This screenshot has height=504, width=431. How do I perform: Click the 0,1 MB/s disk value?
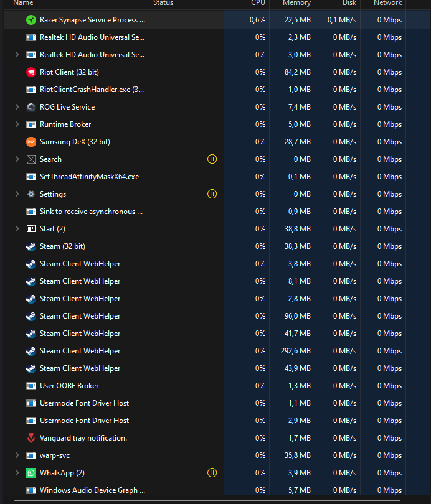[x=342, y=20]
